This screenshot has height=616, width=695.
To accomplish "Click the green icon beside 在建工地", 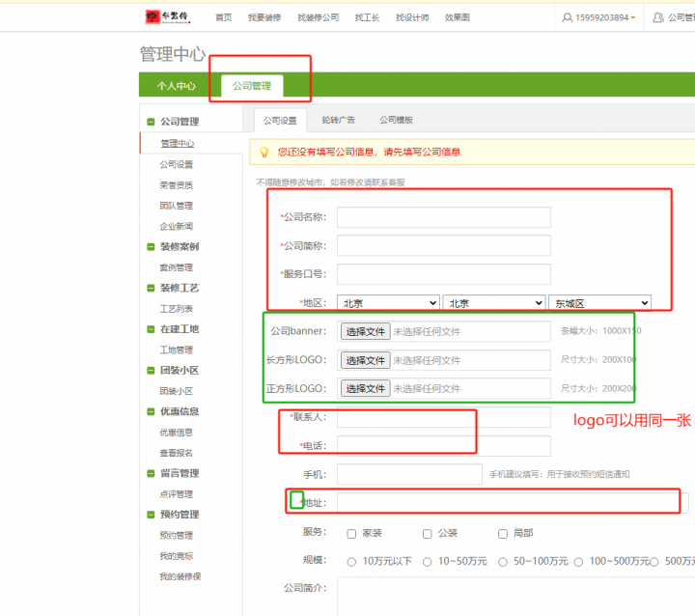I will [x=151, y=329].
